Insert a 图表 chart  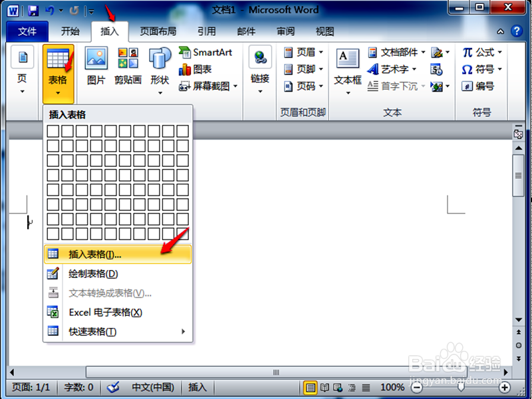pos(196,69)
